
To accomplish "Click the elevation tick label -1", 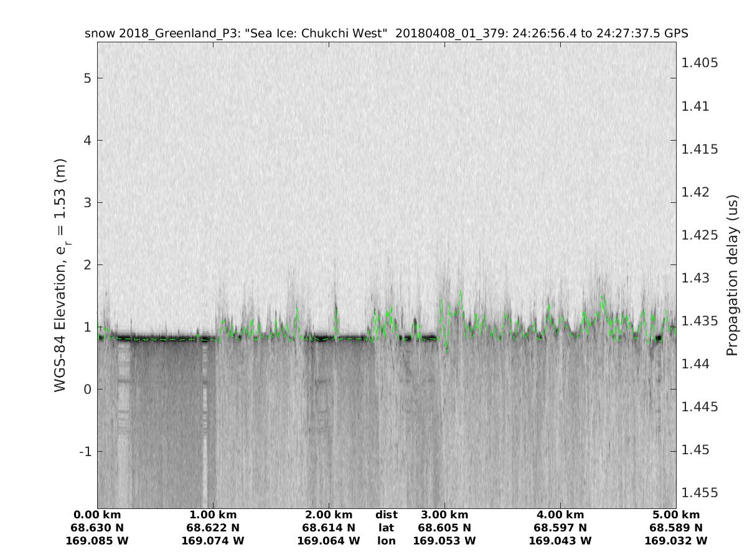I will tap(85, 451).
